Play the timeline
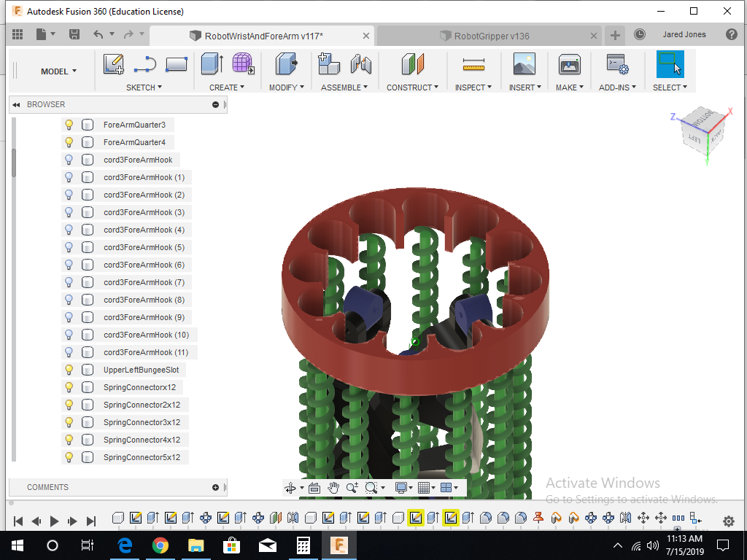 click(54, 521)
